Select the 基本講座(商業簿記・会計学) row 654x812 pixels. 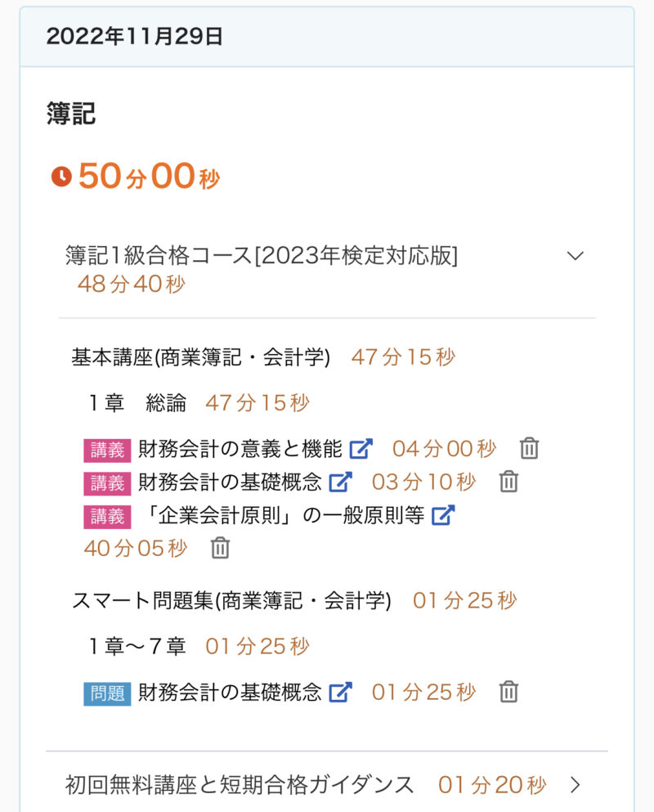[x=200, y=357]
